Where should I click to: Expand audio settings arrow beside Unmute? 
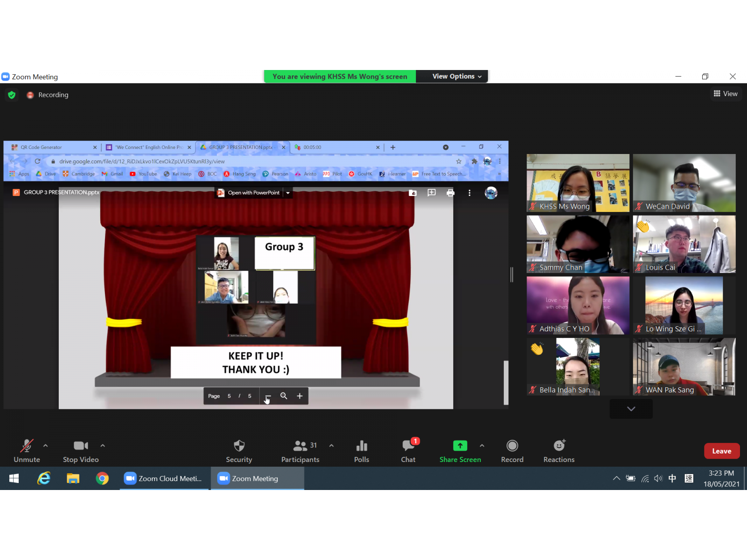coord(45,446)
